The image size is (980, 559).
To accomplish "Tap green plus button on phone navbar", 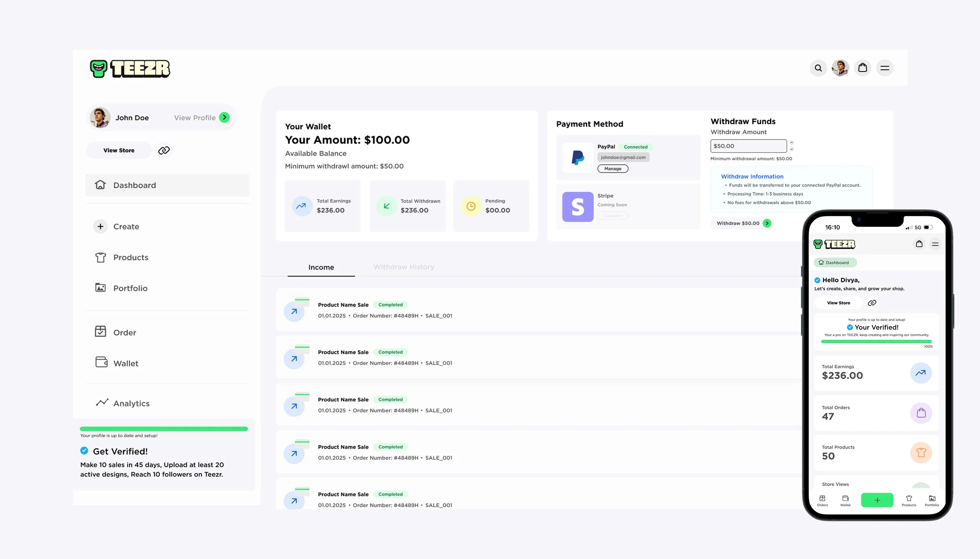I will click(877, 500).
